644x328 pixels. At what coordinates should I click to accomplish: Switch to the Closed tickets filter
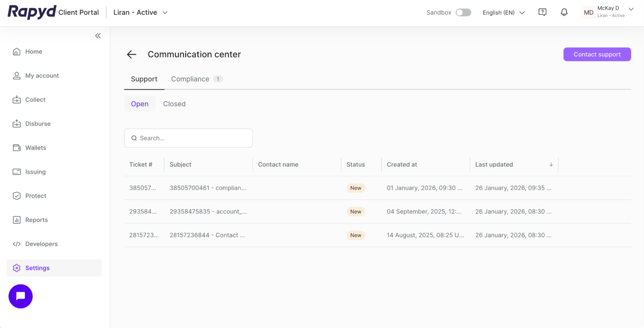click(x=174, y=103)
